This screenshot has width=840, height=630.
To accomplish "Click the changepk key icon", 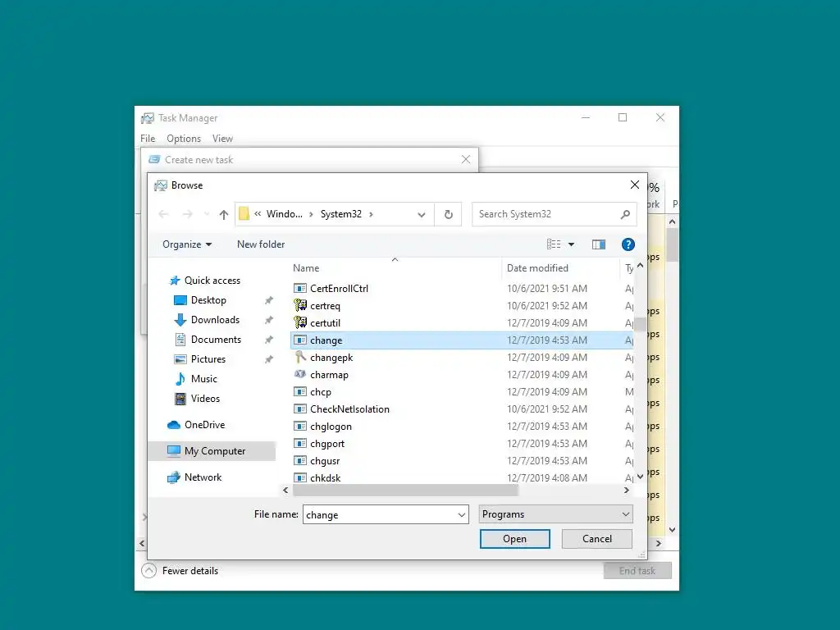I will [300, 358].
